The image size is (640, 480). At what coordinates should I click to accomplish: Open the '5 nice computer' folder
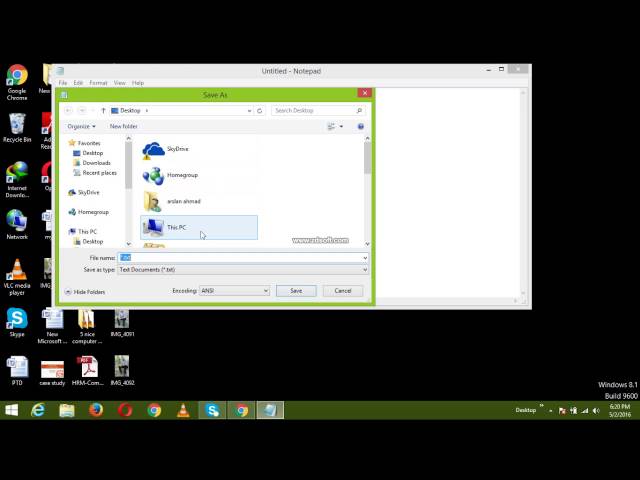87,326
